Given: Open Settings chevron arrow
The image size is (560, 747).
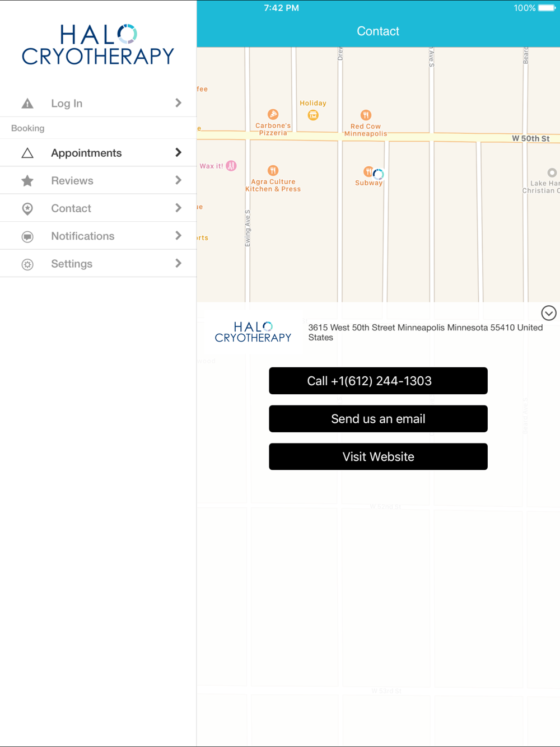Looking at the screenshot, I should (x=178, y=263).
